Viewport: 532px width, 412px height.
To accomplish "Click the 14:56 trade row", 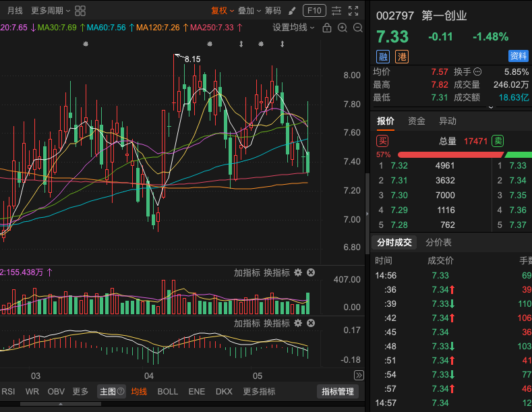I will coord(451,276).
